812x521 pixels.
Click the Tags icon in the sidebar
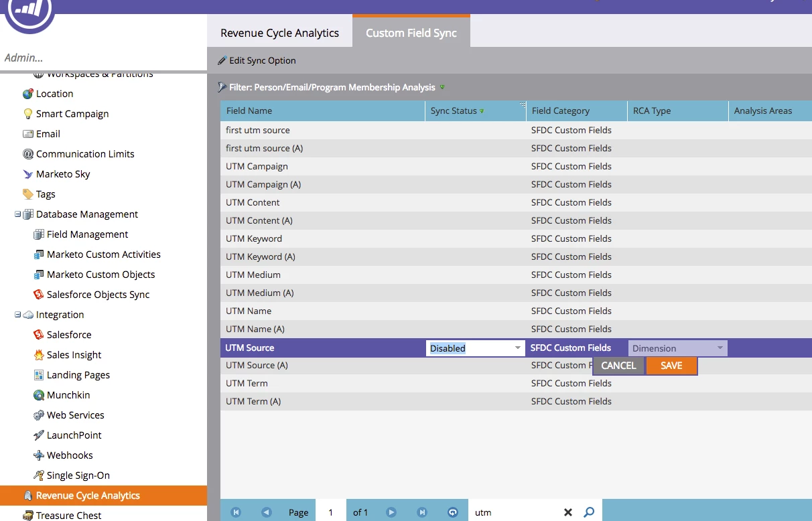[27, 194]
